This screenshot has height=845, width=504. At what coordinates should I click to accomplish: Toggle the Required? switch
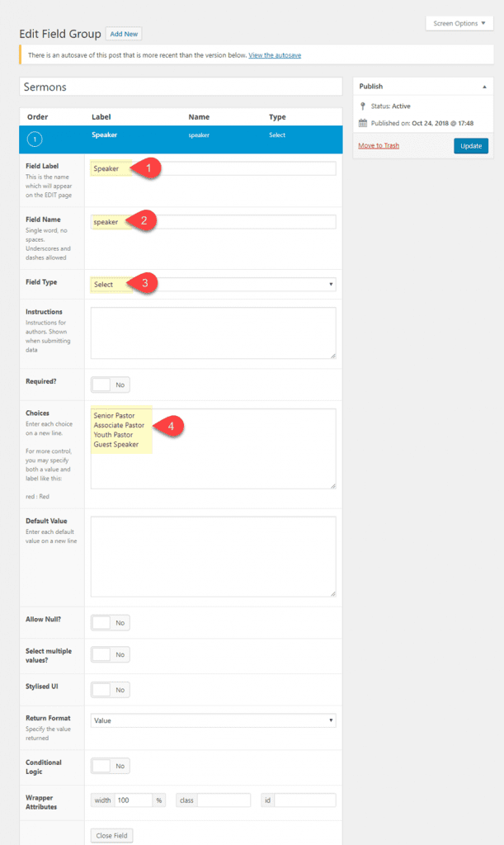(x=110, y=385)
